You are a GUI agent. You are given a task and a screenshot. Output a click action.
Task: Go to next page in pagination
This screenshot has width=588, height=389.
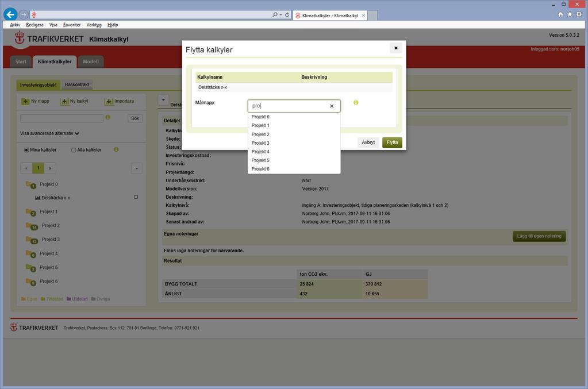[50, 168]
